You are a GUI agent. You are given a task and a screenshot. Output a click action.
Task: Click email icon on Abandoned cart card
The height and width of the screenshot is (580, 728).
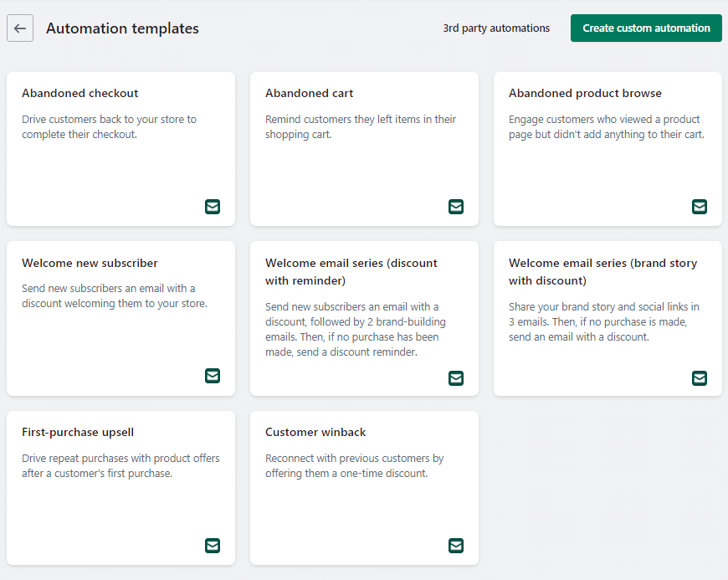456,206
